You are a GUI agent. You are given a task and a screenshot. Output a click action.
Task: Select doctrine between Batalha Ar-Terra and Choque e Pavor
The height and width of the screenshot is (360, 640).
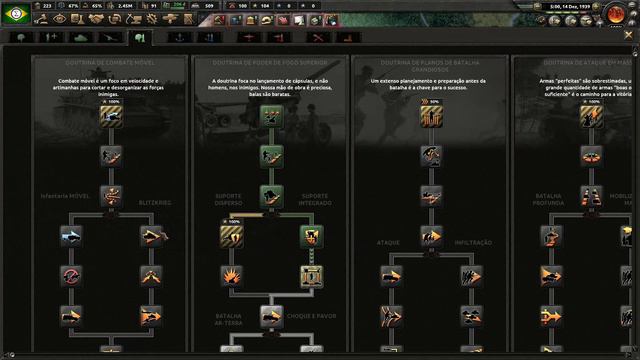pyautogui.click(x=271, y=316)
